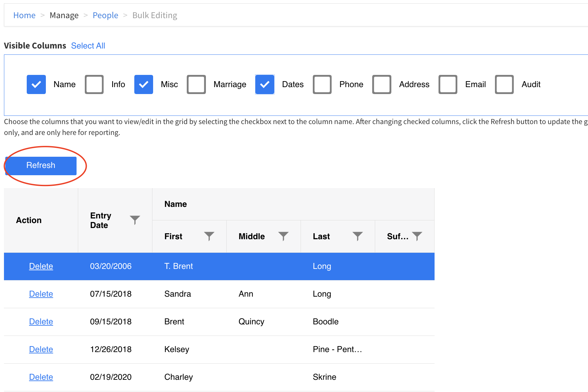Delete the Sandra Ann Long row
Viewport: 588px width, 392px height.
click(41, 294)
